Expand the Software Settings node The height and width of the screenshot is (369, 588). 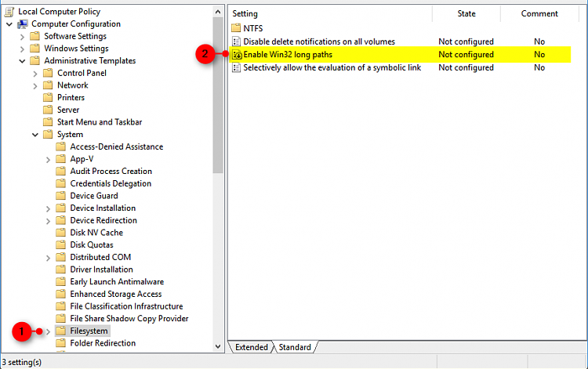click(22, 37)
